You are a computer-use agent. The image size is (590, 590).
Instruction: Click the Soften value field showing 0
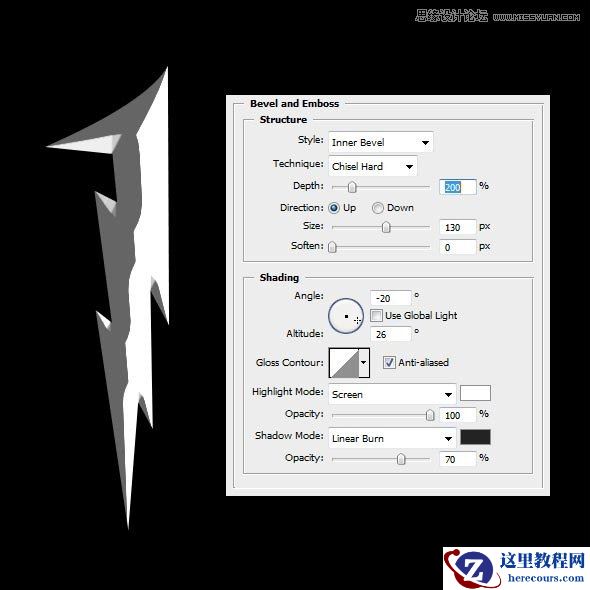[x=458, y=247]
